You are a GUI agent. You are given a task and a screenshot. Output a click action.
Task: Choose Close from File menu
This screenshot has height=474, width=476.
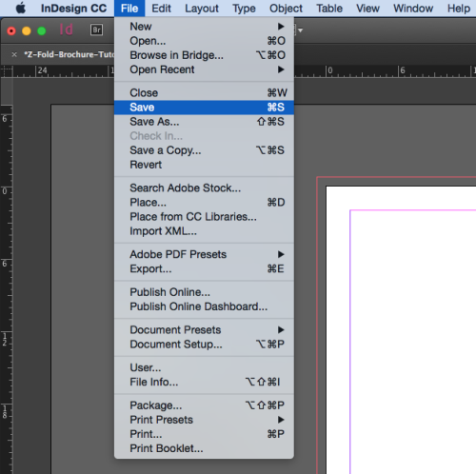[x=204, y=93]
